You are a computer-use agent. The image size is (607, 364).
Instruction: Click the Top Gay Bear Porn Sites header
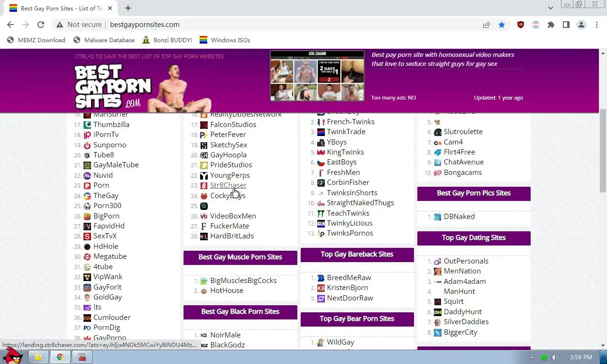[357, 319]
